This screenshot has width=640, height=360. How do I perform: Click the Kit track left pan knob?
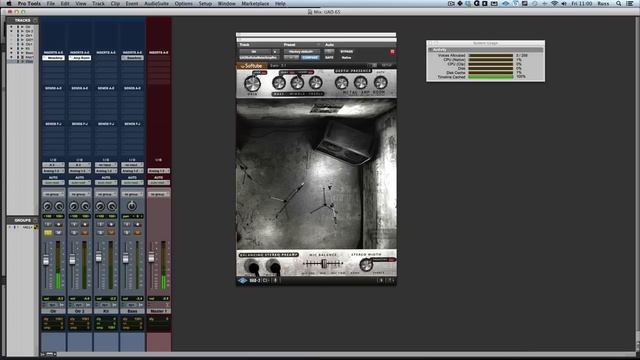click(100, 207)
